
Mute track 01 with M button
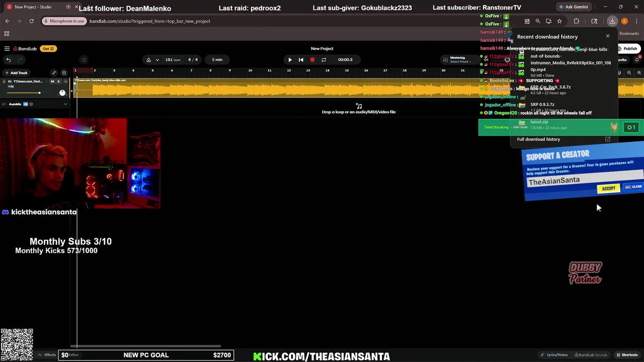tap(52, 81)
